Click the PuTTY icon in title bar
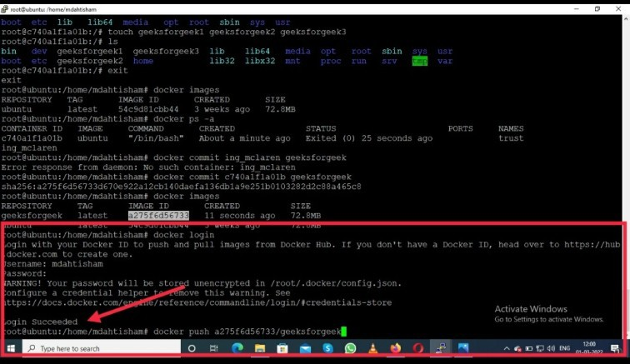This screenshot has height=364, width=630. [4, 9]
